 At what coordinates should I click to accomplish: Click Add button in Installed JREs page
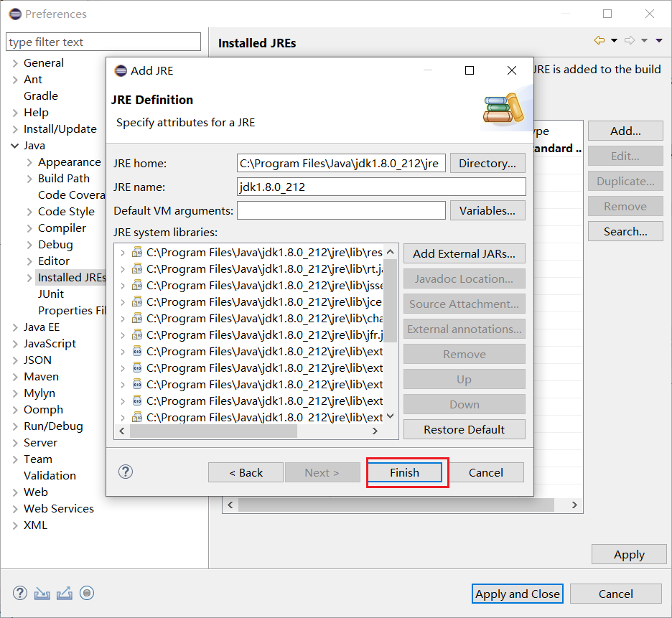[x=625, y=131]
